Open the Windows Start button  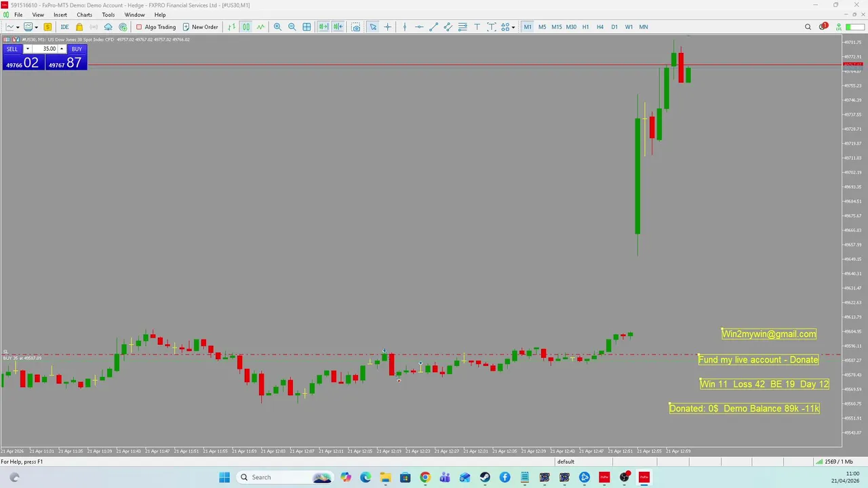224,477
